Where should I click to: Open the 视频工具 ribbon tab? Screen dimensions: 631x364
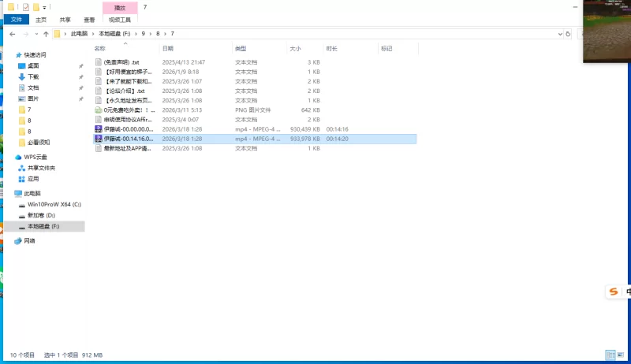coord(119,20)
